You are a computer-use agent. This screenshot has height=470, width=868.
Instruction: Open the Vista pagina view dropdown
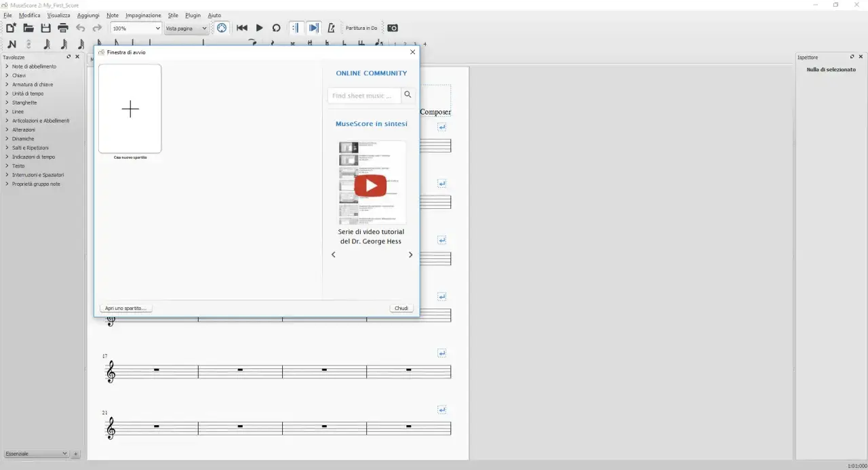click(186, 28)
